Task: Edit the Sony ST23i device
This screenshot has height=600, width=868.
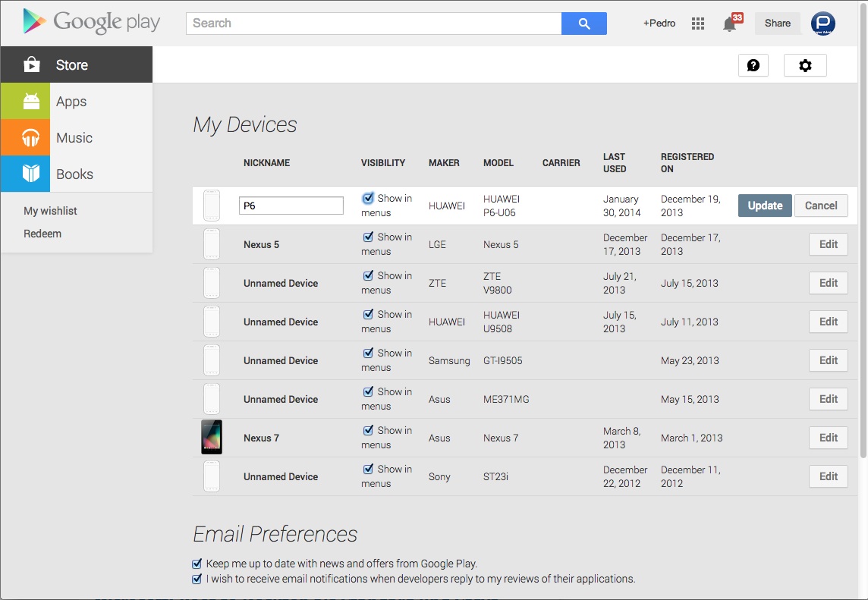Action: click(828, 476)
